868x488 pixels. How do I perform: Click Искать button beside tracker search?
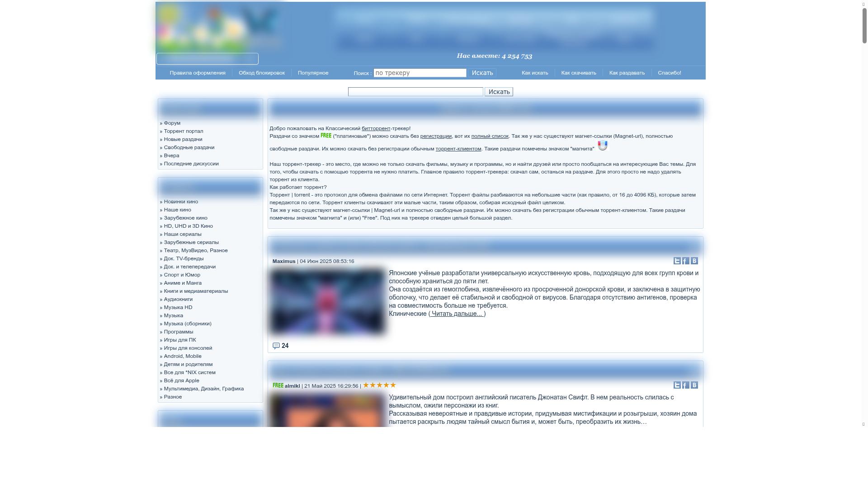click(482, 73)
